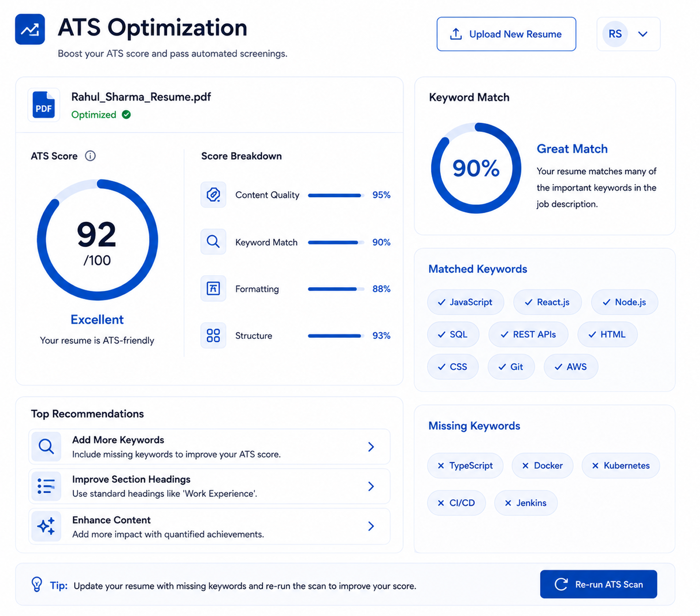Select the SQL matched keyword chip
Viewport: 700px width, 616px height.
pyautogui.click(x=453, y=334)
